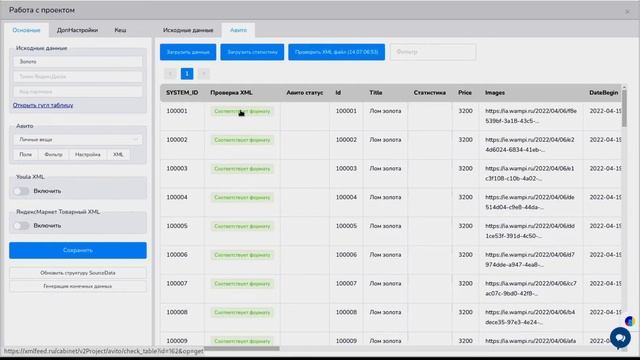Click the Статистика column header

coord(429,93)
